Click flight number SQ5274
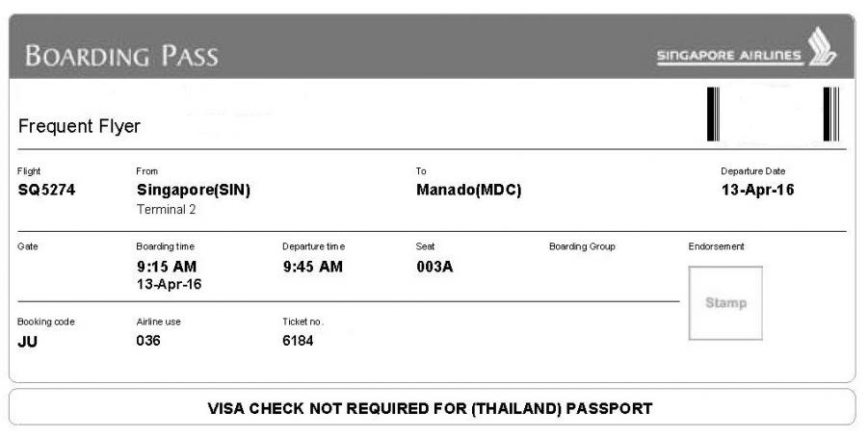This screenshot has width=868, height=437. (x=46, y=190)
